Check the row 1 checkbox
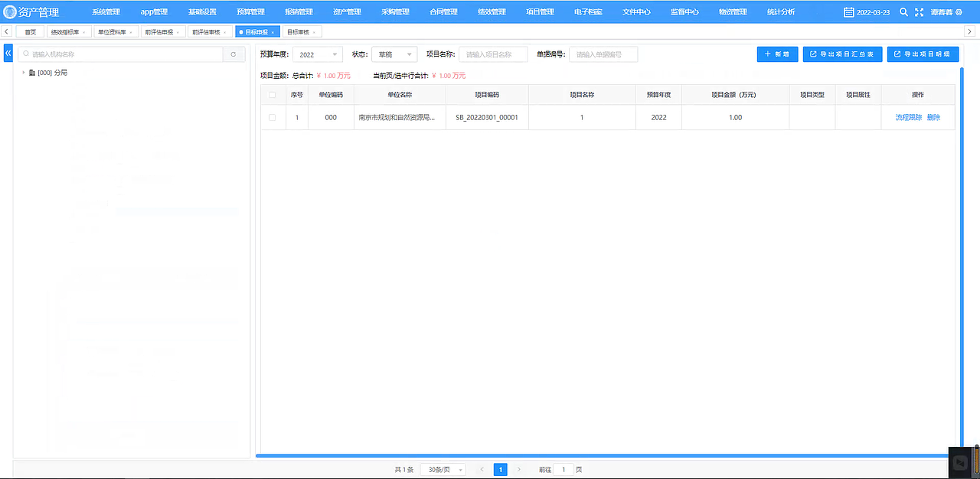The width and height of the screenshot is (980, 479). pos(272,118)
